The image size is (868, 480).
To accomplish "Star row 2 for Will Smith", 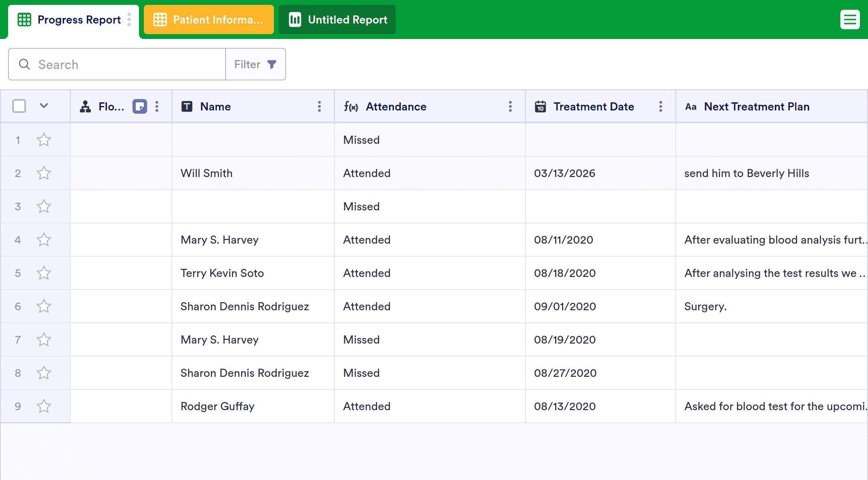I will click(x=44, y=173).
